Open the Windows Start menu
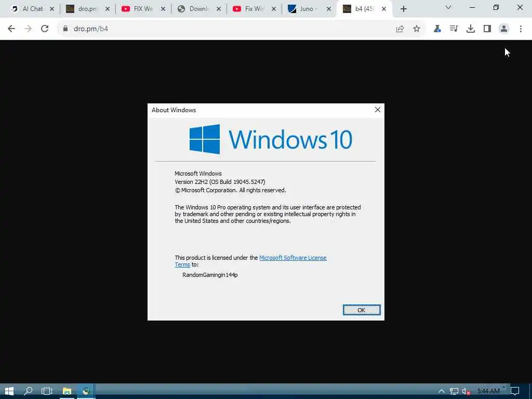The image size is (532, 399). tap(9, 391)
